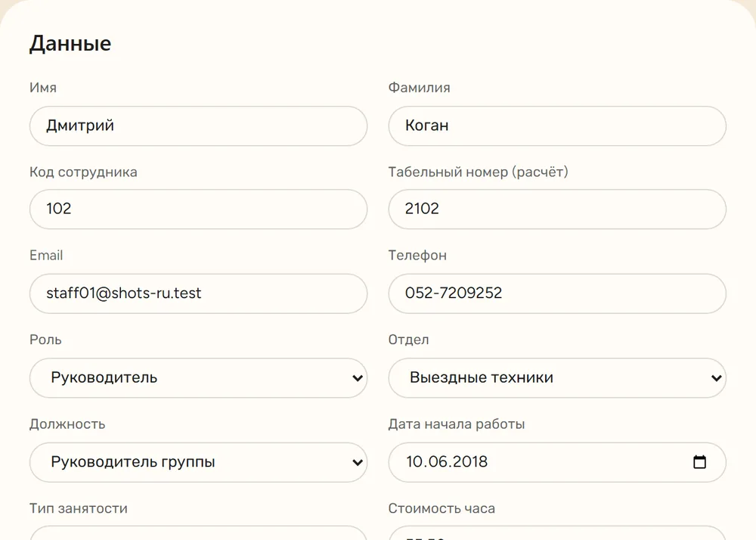Open the Роль dropdown showing Руководитель
Image resolution: width=756 pixels, height=540 pixels.
(198, 378)
